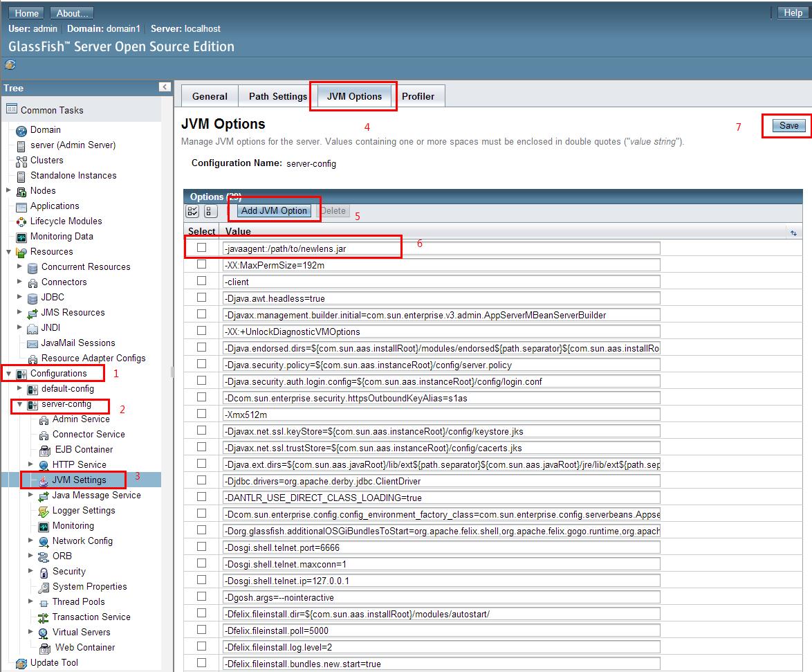Click the Applications icon in tree
This screenshot has width=812, height=672.
pyautogui.click(x=21, y=207)
